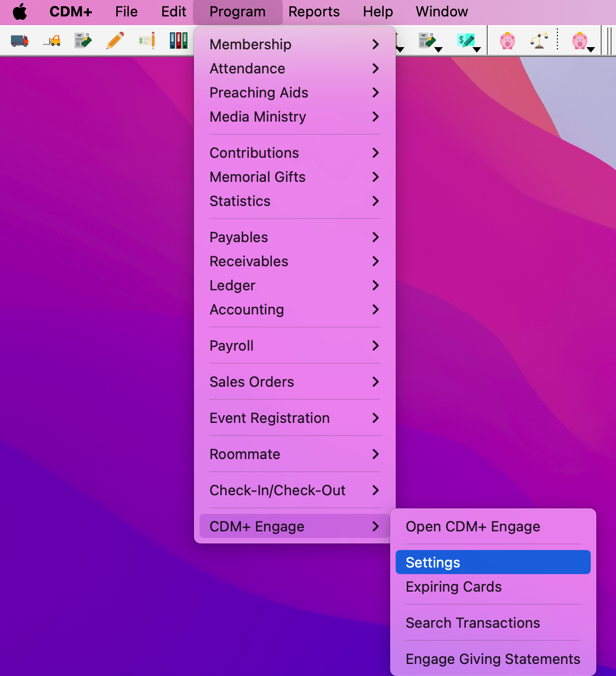
Task: Expand the Preaching Aids submenu
Action: [295, 93]
